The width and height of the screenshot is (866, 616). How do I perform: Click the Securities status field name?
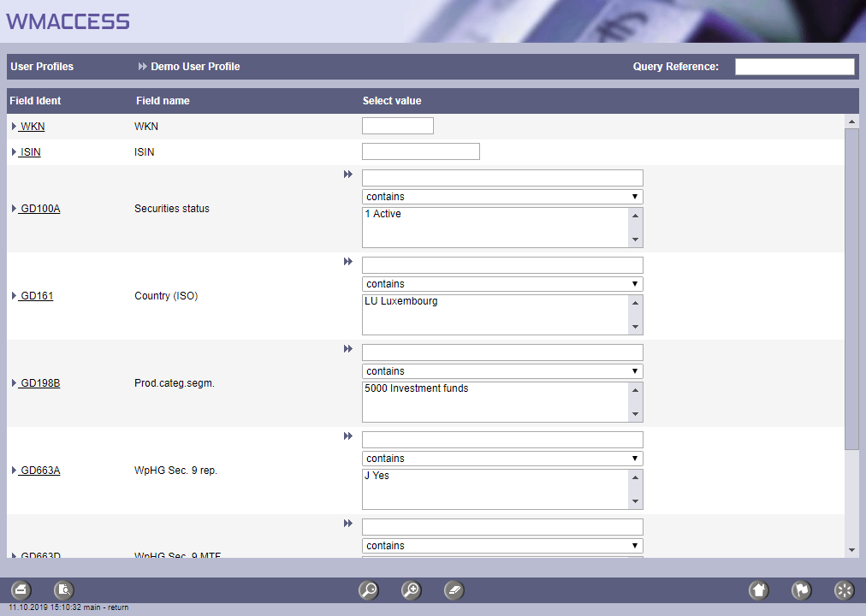click(x=172, y=209)
